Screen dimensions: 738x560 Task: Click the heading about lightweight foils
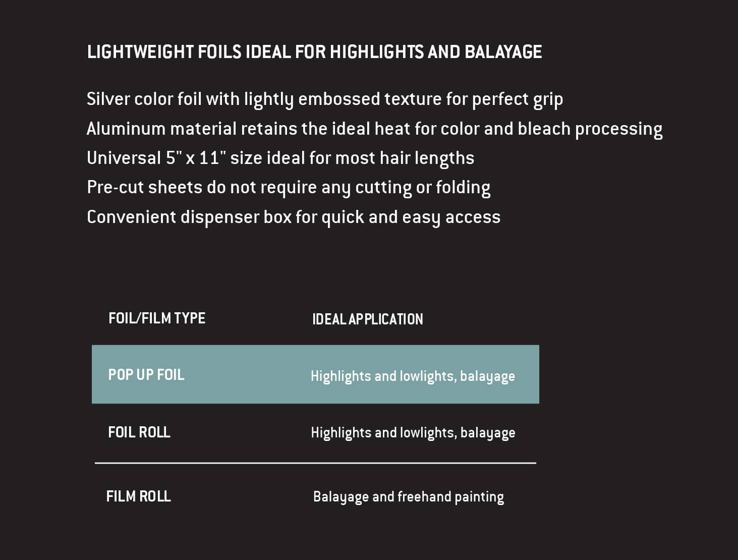[x=314, y=52]
